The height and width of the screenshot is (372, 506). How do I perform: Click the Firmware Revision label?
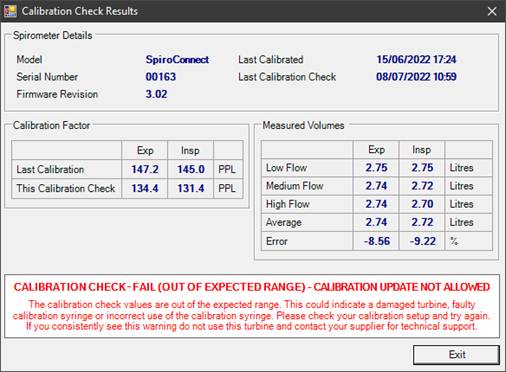[x=57, y=94]
